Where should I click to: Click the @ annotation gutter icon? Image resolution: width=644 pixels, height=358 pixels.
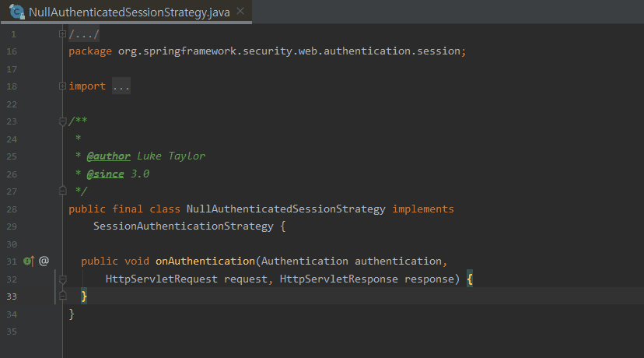click(x=44, y=261)
